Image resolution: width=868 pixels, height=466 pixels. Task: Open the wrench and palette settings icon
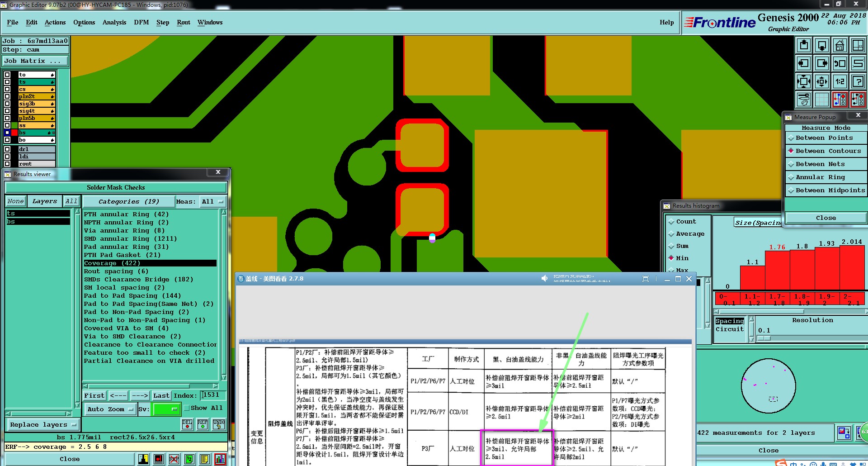point(804,100)
